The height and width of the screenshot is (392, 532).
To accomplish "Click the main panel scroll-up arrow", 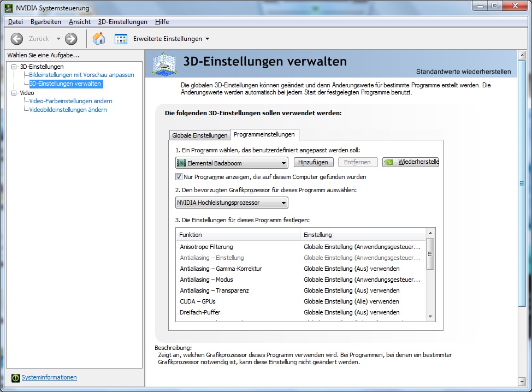I will (522, 55).
